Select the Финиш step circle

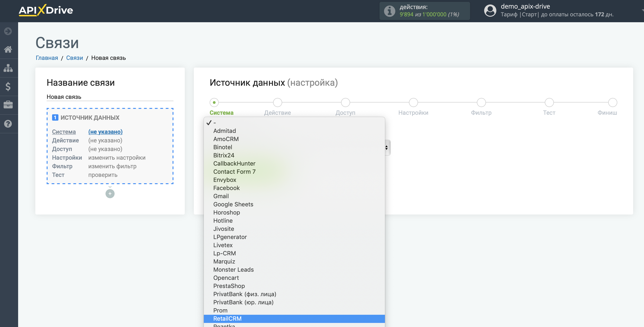click(613, 102)
